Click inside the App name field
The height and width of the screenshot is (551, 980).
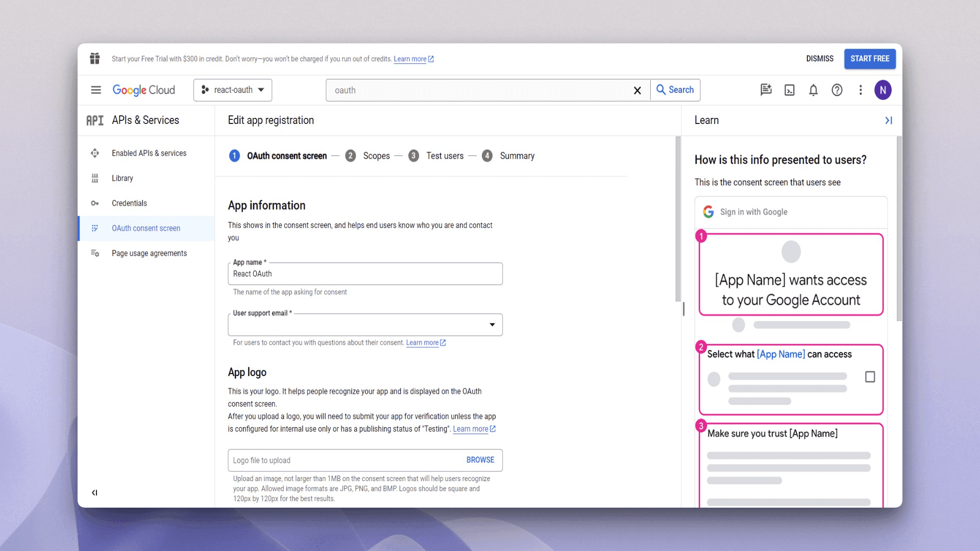pyautogui.click(x=365, y=274)
